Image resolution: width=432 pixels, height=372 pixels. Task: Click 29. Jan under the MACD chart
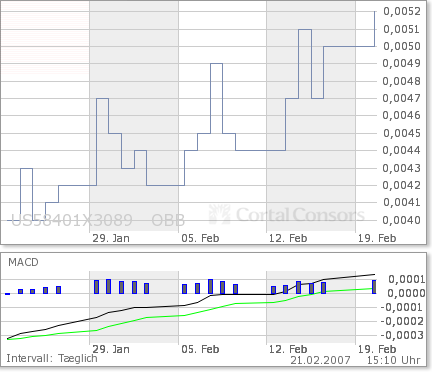tap(111, 349)
